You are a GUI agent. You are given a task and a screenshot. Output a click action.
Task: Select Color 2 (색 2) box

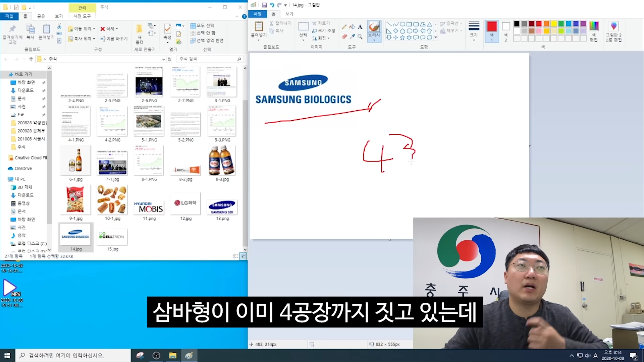[x=506, y=31]
